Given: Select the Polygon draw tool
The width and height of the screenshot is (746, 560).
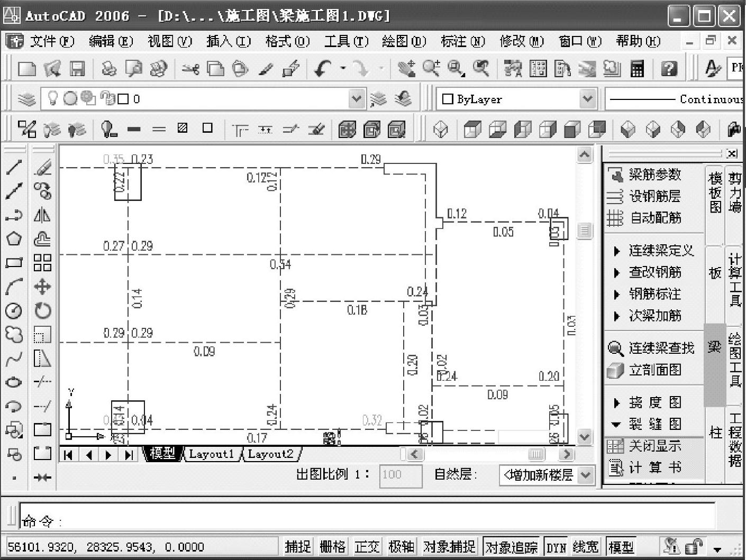Looking at the screenshot, I should click(14, 238).
